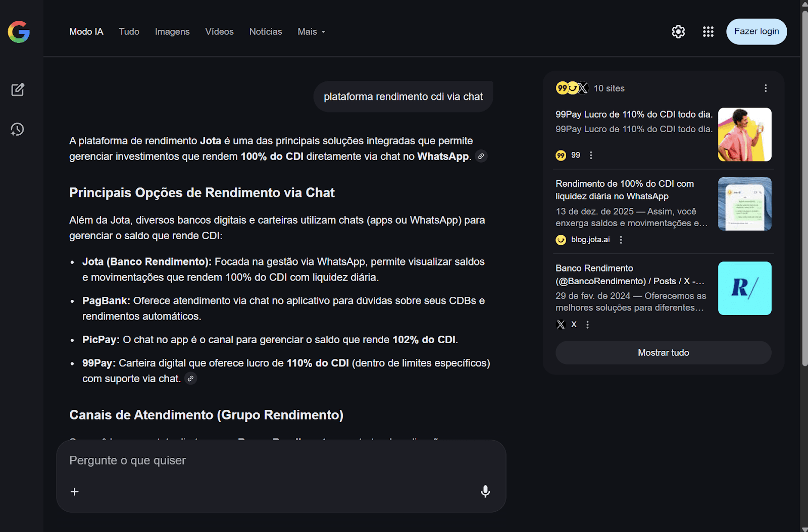Select the Modo IA tab
Screen dimensions: 808x532
coord(86,32)
